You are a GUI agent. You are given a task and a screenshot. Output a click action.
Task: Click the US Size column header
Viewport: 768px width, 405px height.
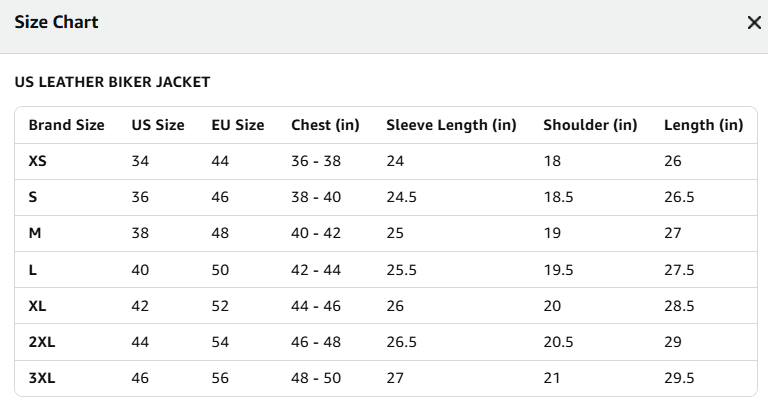(x=158, y=125)
